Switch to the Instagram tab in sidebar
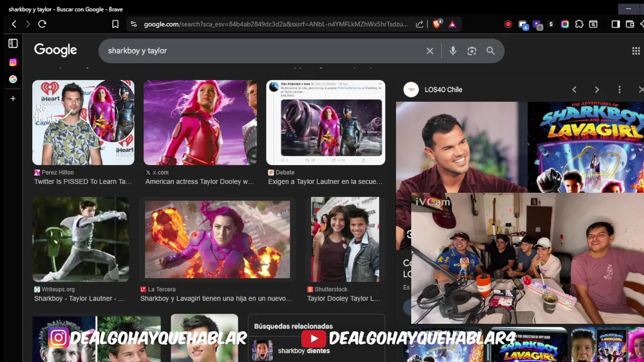The height and width of the screenshot is (362, 644). 13,62
